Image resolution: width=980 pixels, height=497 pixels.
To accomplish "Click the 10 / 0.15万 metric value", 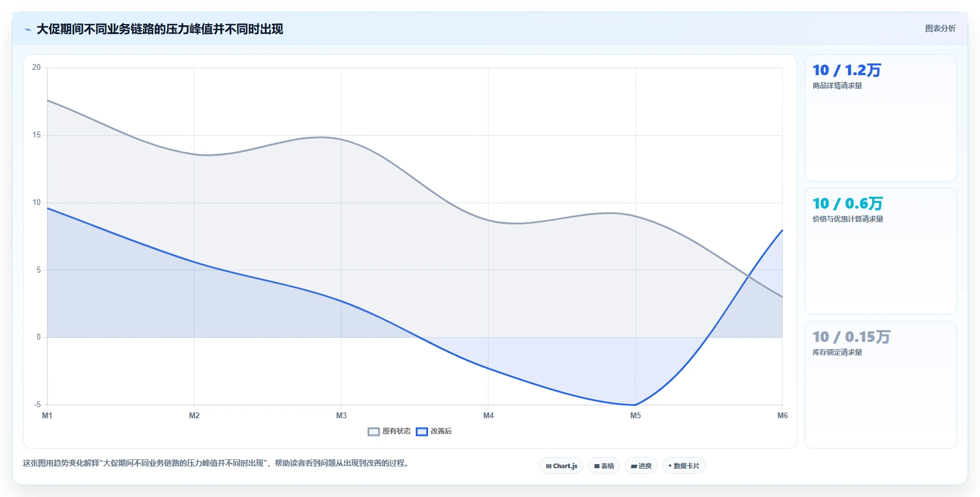I will pyautogui.click(x=851, y=337).
